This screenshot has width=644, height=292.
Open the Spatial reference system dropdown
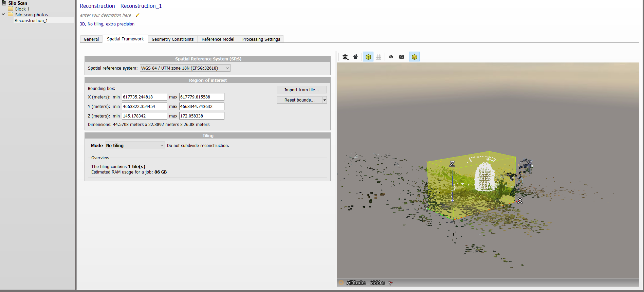(x=185, y=68)
